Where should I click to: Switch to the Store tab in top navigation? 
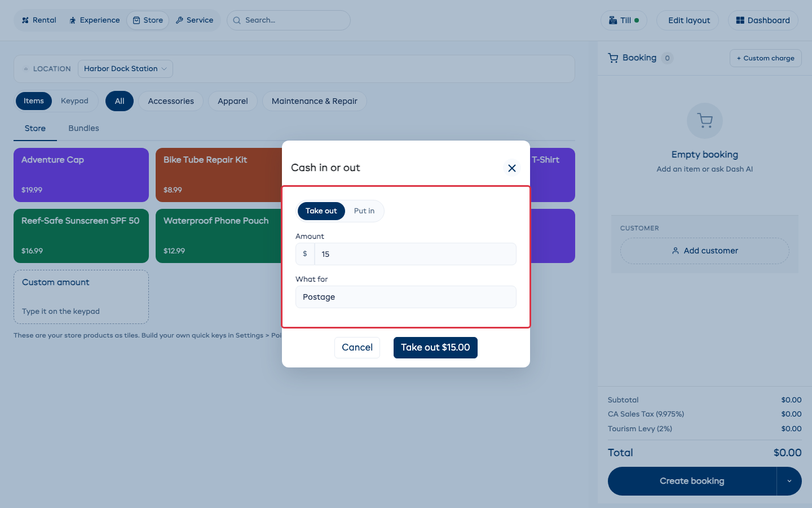(x=148, y=20)
